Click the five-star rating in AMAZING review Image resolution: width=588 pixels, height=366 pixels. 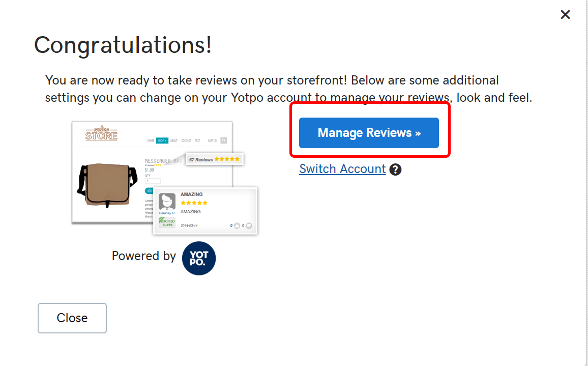194,203
